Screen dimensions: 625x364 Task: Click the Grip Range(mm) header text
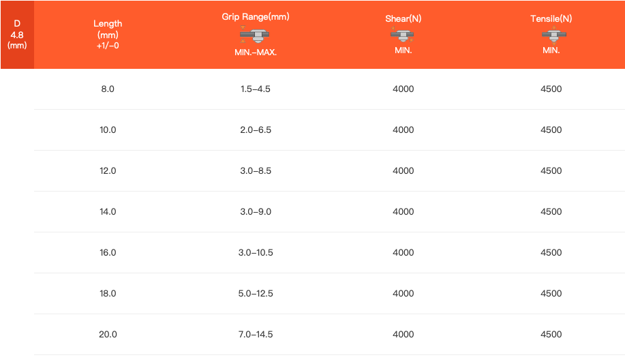coord(256,17)
